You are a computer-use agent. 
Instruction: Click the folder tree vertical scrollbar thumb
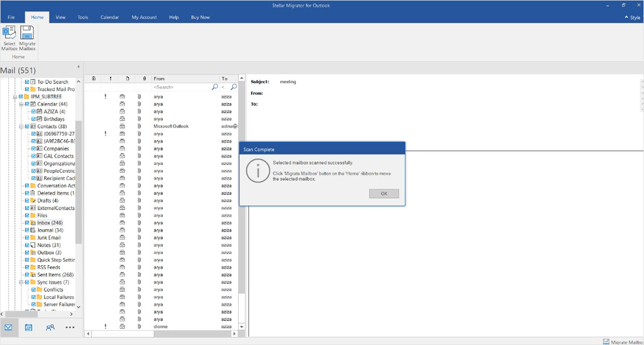pos(79,182)
